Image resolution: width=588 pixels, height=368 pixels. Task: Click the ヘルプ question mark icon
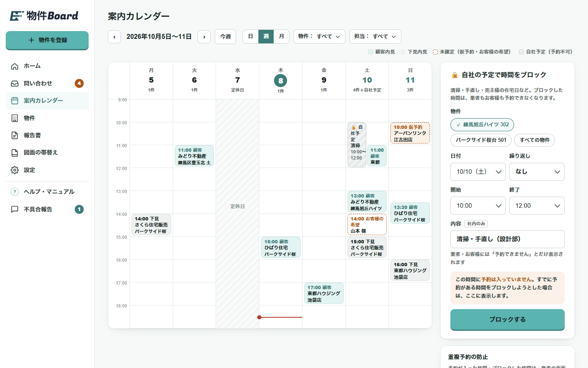[x=15, y=192]
